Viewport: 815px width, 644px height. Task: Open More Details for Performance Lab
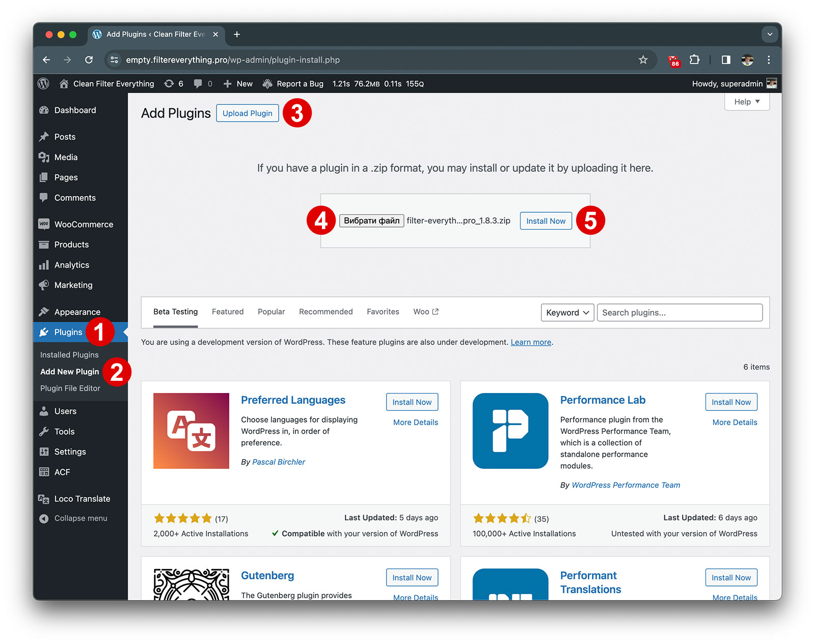tap(734, 423)
